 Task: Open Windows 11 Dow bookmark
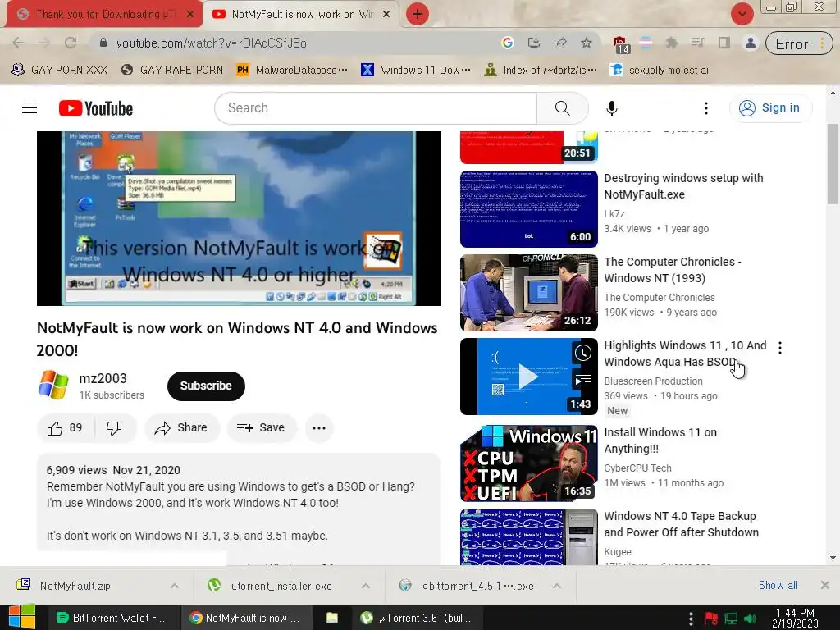(416, 71)
